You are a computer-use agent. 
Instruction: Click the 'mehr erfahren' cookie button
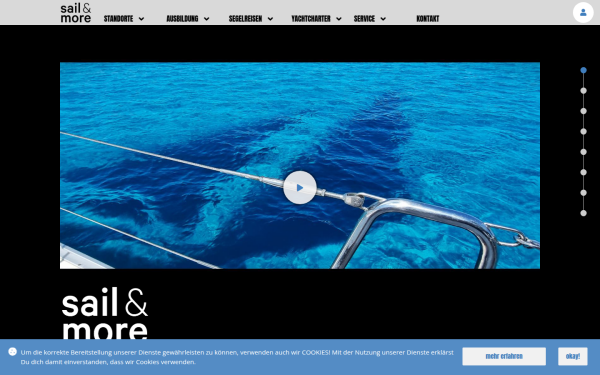pos(504,356)
